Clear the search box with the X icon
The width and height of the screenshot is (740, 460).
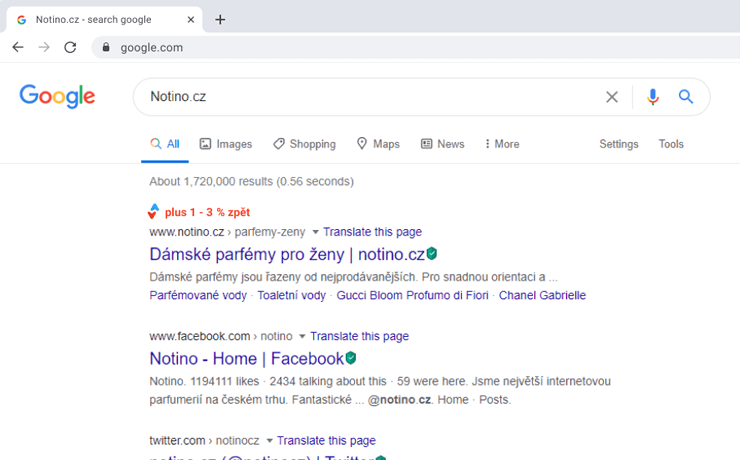click(612, 97)
